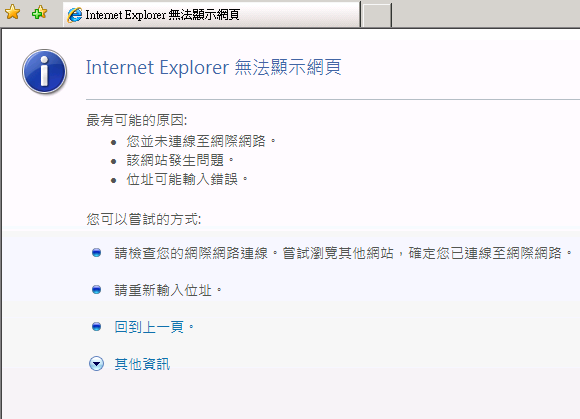Viewport: 580px width, 419px height.
Task: Click blue bullet beside 請重新輸入位址
Action: 97,290
